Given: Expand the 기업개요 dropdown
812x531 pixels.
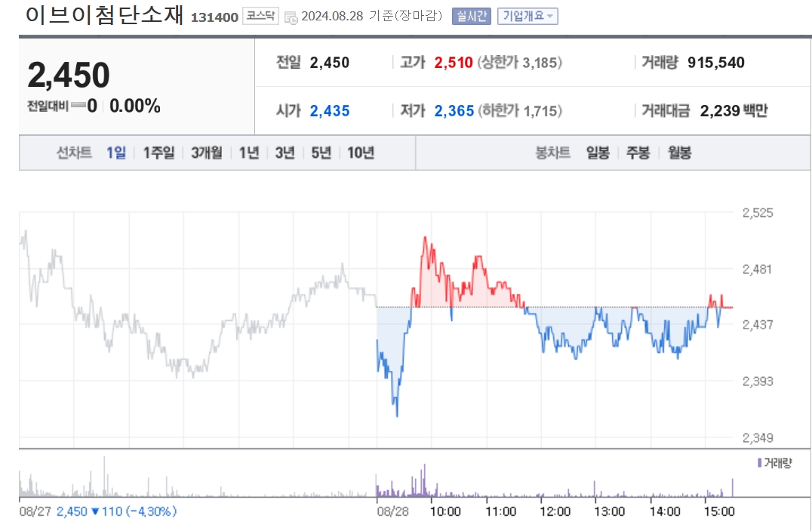Looking at the screenshot, I should (527, 16).
